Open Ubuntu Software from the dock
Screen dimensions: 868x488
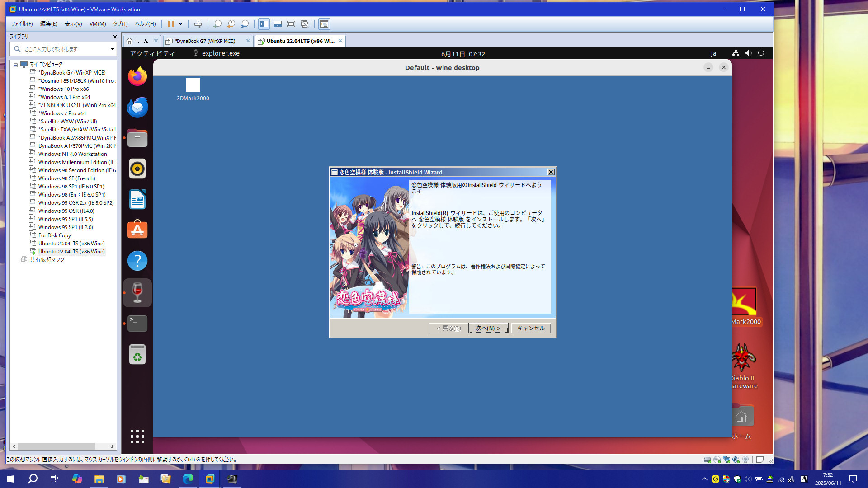coord(137,230)
